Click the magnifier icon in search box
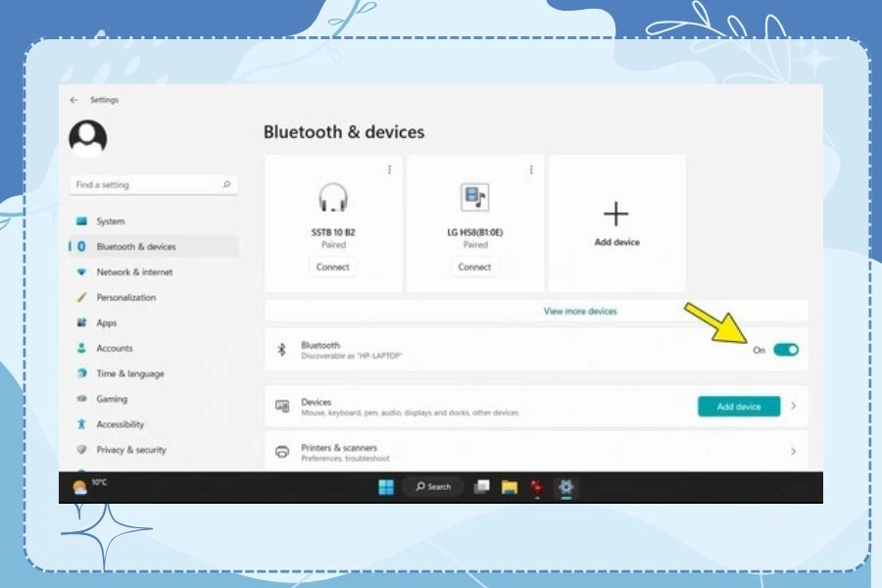Screen dimensions: 882x588 pos(226,184)
